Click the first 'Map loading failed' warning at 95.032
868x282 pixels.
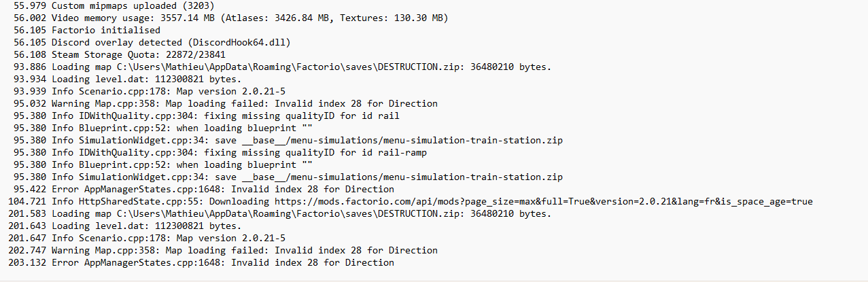pos(225,103)
